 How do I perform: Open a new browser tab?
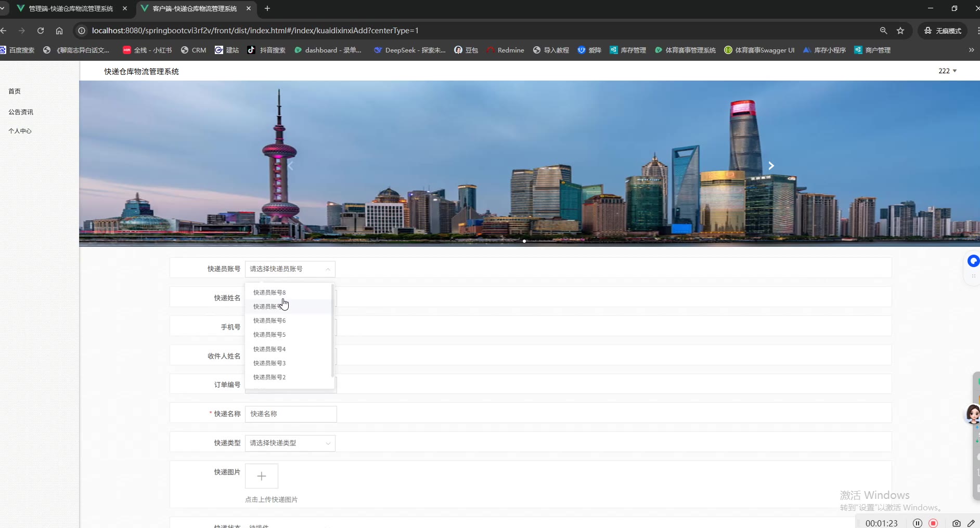click(x=267, y=8)
